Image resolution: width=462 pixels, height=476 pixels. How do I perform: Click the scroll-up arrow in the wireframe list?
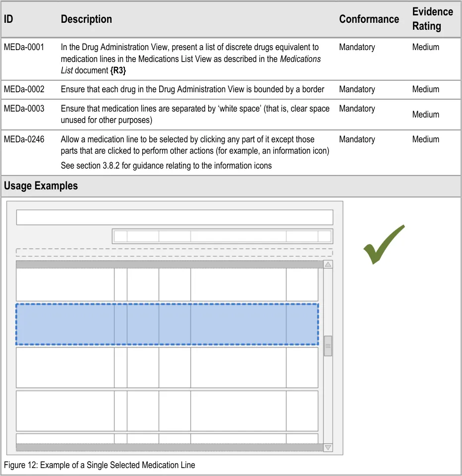click(x=328, y=265)
